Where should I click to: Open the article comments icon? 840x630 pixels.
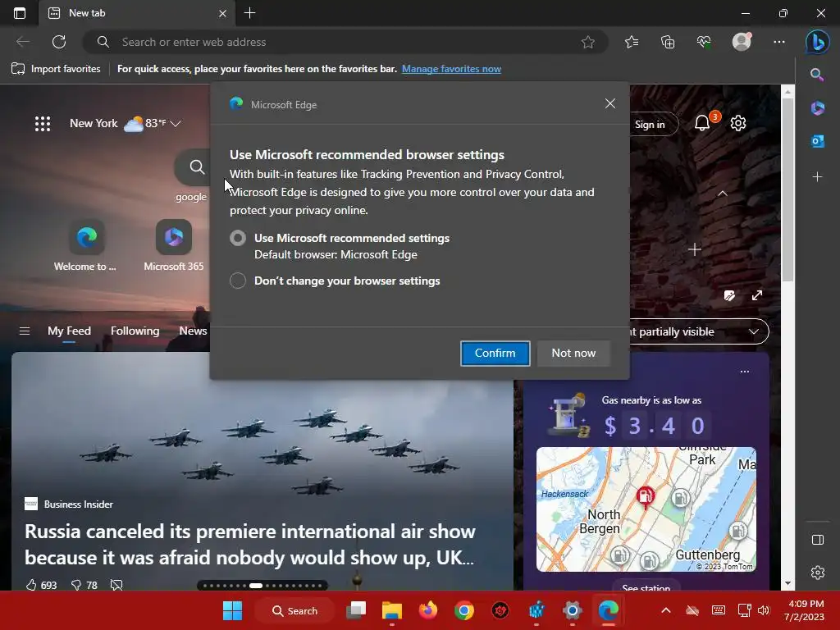click(116, 585)
